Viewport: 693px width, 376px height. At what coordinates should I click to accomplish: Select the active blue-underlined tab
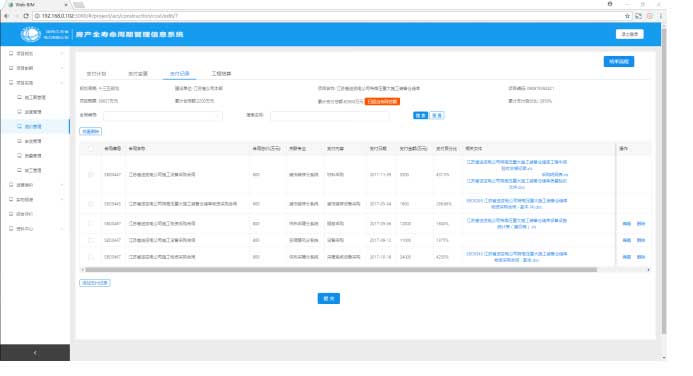(179, 74)
